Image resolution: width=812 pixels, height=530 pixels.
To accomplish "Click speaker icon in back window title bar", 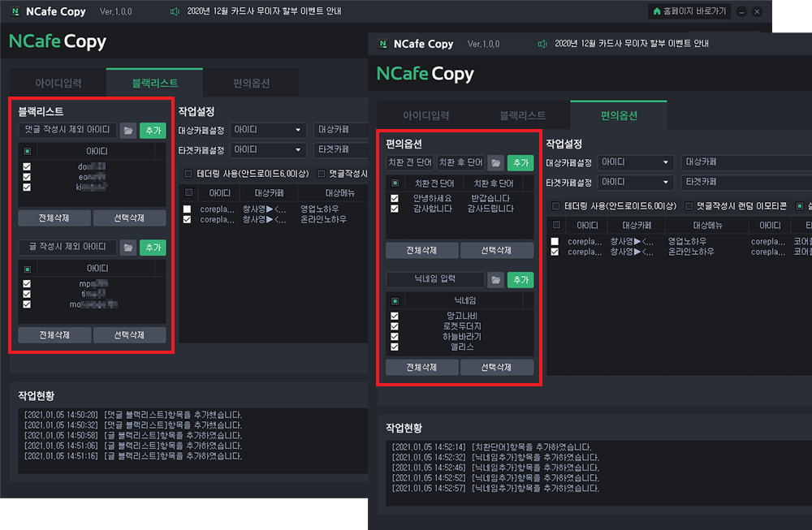I will (175, 11).
